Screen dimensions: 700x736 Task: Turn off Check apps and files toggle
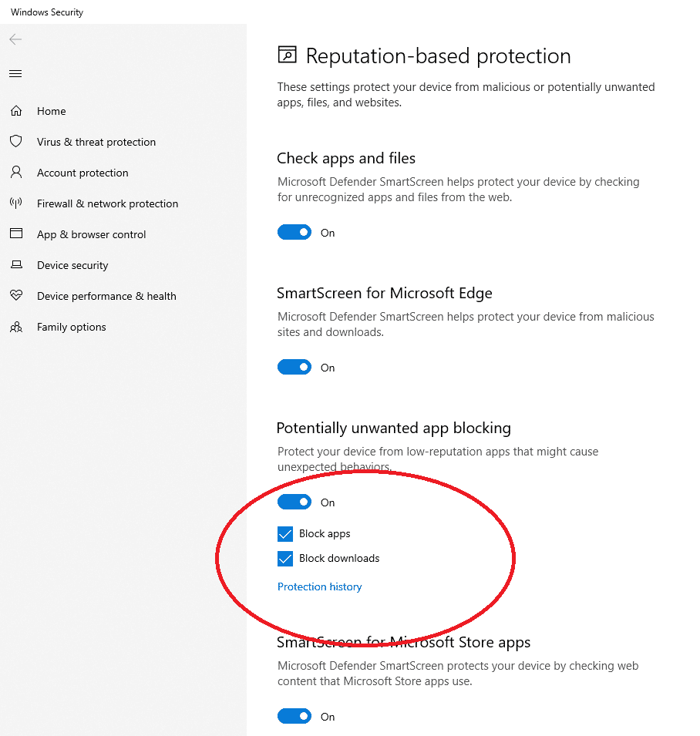(x=294, y=232)
